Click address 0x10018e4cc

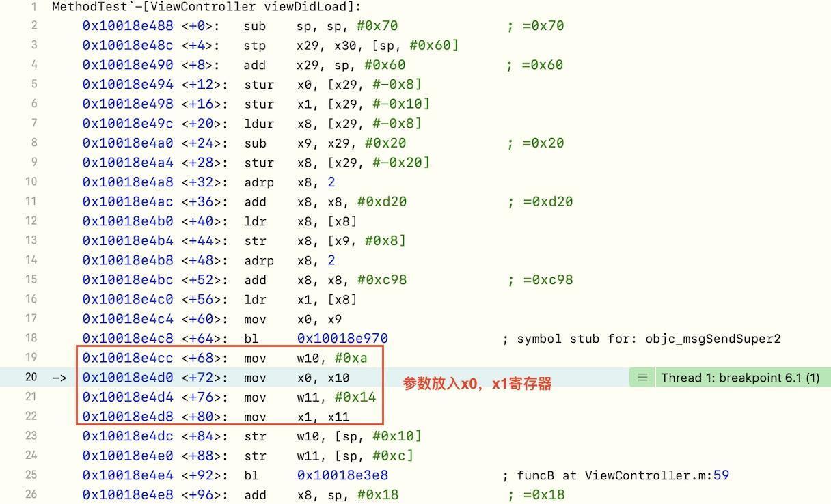(x=128, y=358)
